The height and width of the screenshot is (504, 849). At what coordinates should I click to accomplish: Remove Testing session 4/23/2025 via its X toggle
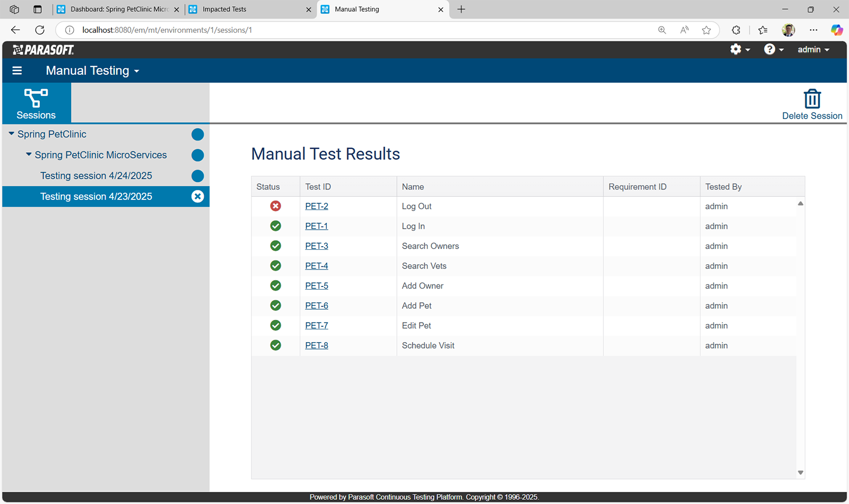(x=197, y=196)
